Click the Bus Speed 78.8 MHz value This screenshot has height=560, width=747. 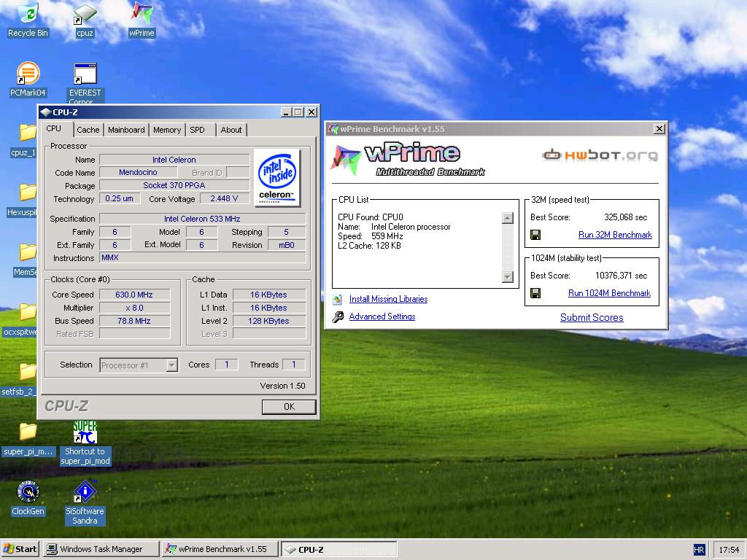pos(134,321)
